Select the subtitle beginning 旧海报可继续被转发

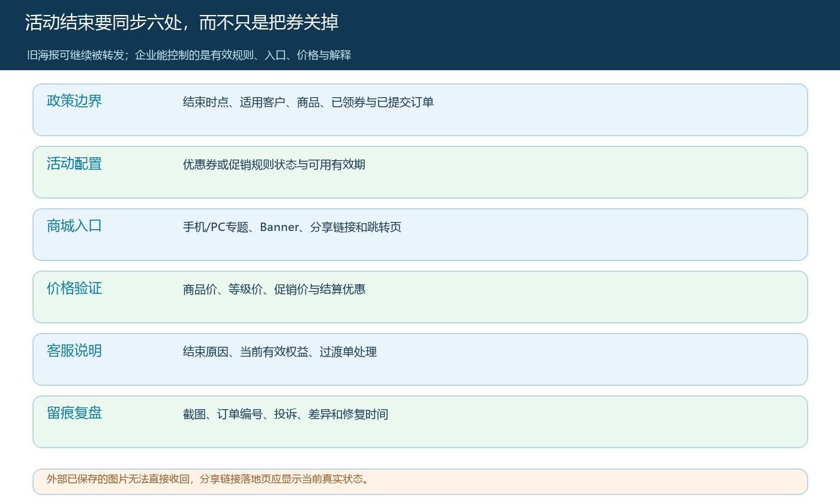click(189, 55)
